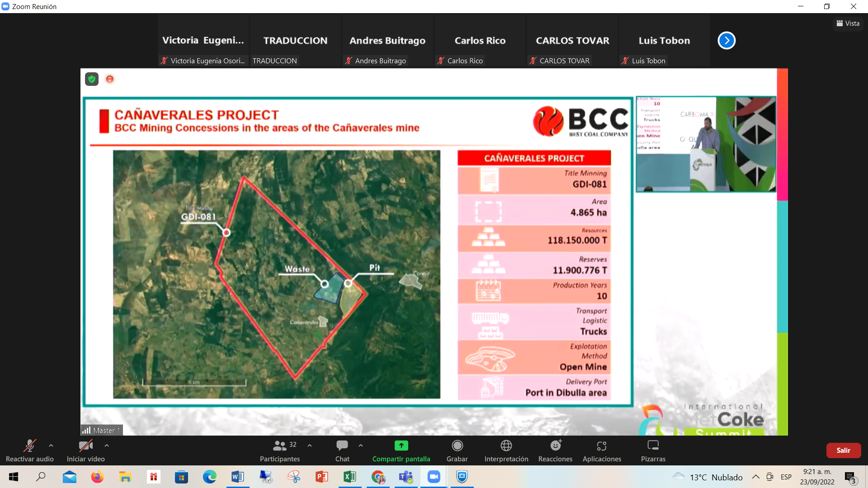Open the red gift icon in the taskbar
This screenshot has width=868, height=488.
point(154,477)
